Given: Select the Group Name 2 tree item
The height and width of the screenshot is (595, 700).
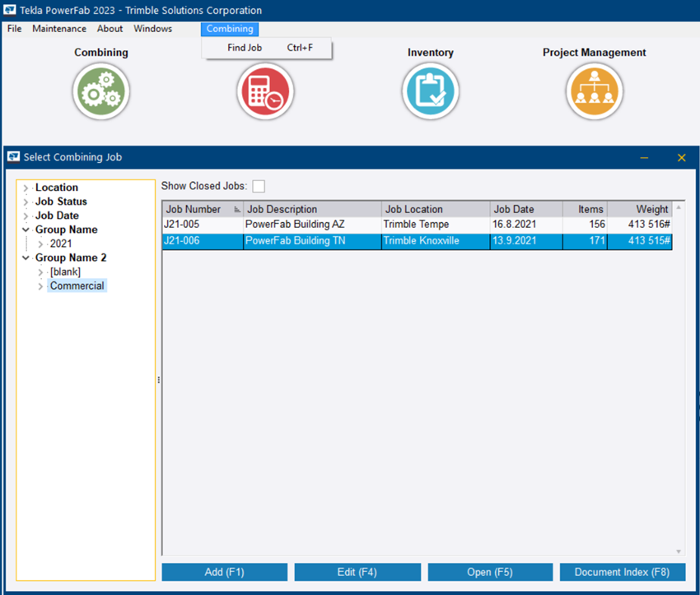Looking at the screenshot, I should 71,258.
